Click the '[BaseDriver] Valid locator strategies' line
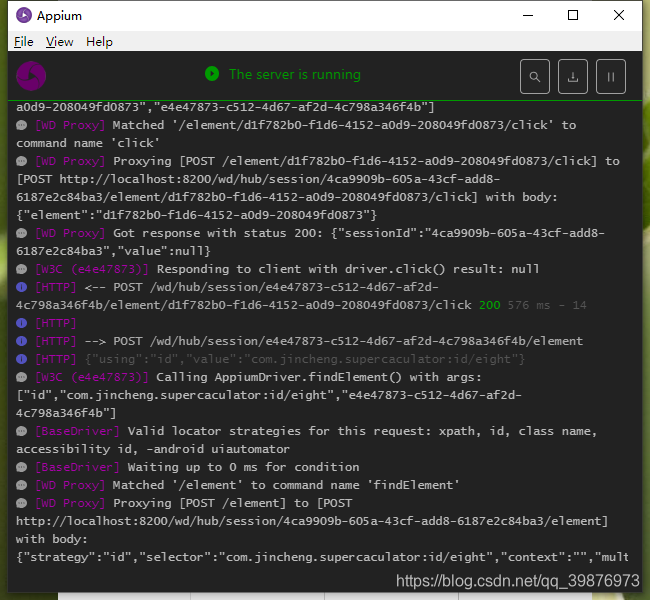Viewport: 650px width, 600px height. 306,440
